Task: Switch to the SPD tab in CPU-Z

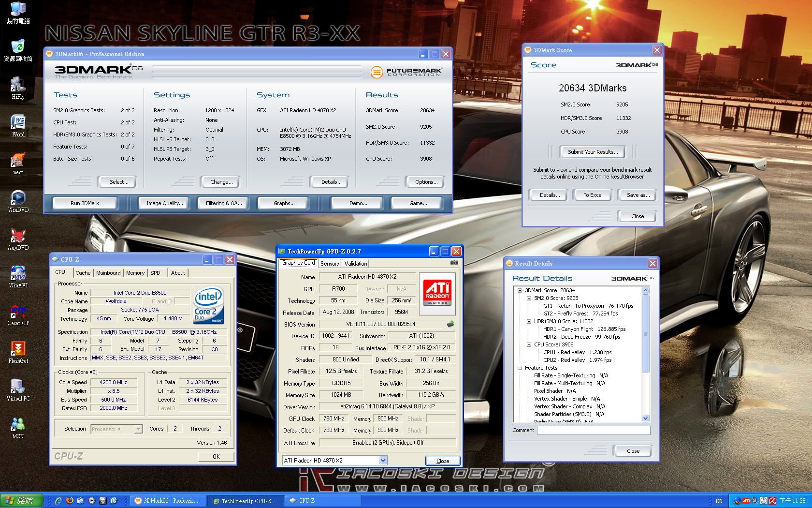Action: tap(155, 273)
